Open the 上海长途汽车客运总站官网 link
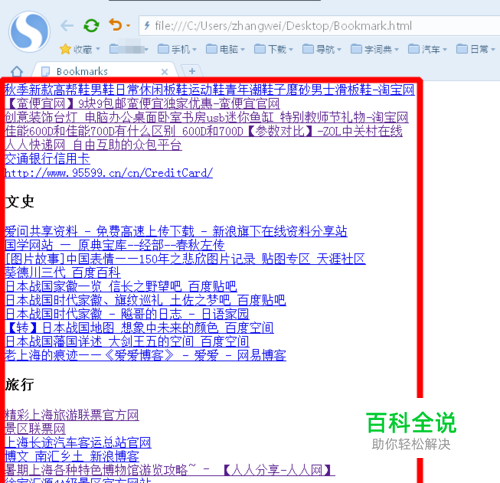 78,443
